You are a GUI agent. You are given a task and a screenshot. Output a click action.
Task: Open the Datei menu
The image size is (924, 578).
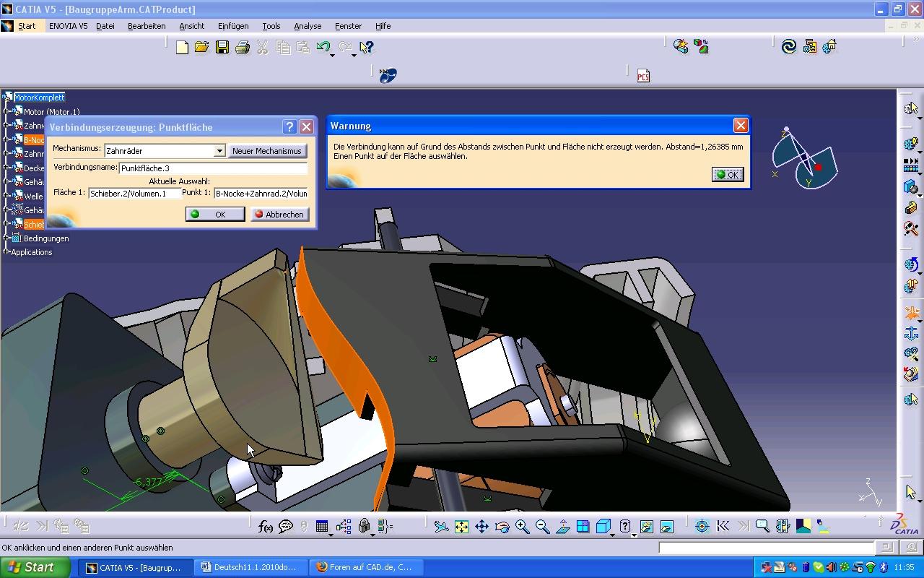(x=105, y=26)
